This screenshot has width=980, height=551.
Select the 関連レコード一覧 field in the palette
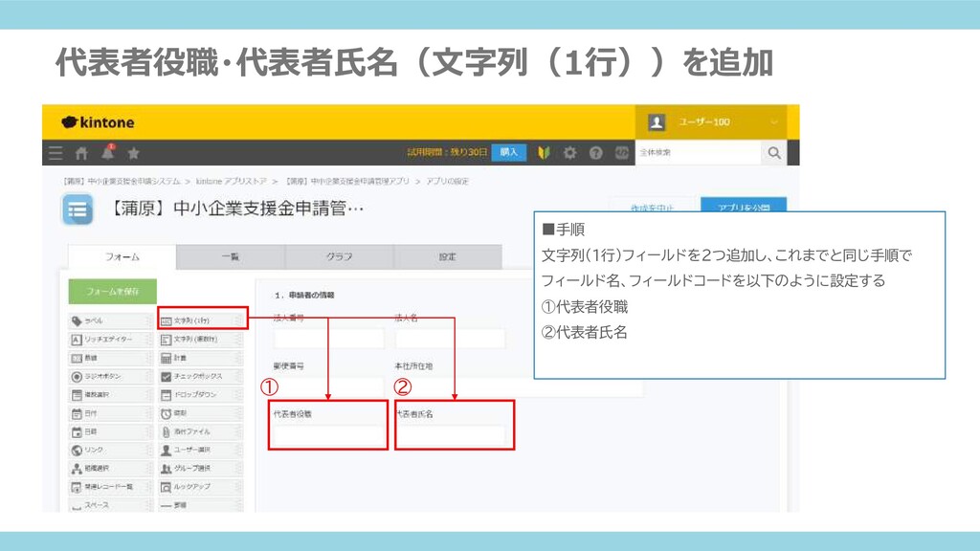point(109,487)
